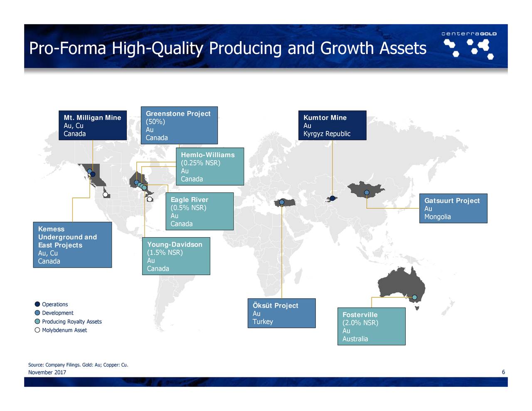Click the source note 'Company Filings. Gold: Au; Copper: Cu.'
This screenshot has width=532, height=411.
(87, 365)
